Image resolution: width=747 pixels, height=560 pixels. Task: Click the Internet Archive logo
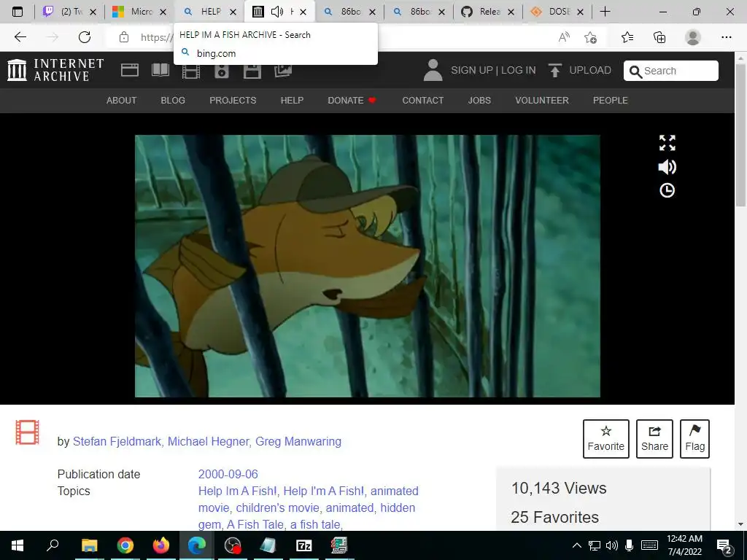55,70
